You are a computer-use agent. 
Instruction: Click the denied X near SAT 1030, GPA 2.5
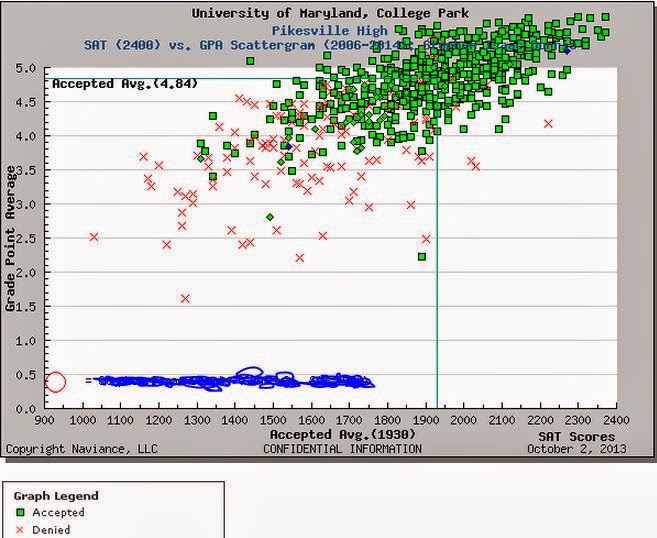(94, 237)
